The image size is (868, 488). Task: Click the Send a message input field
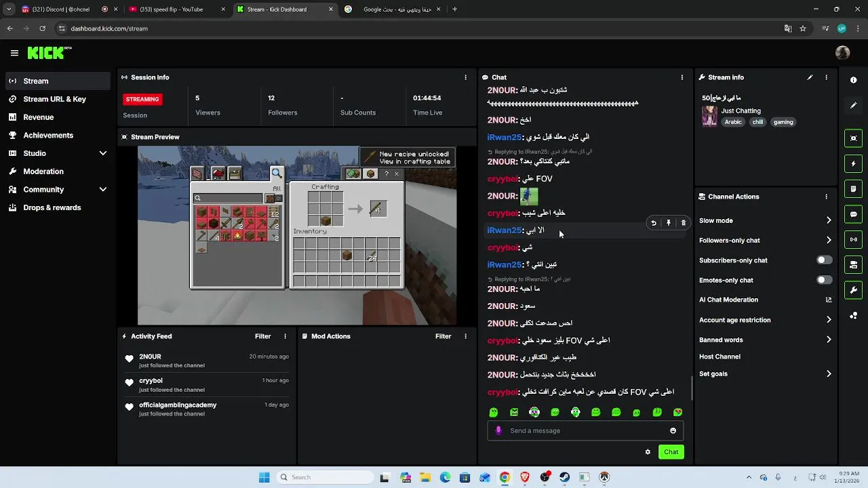585,430
